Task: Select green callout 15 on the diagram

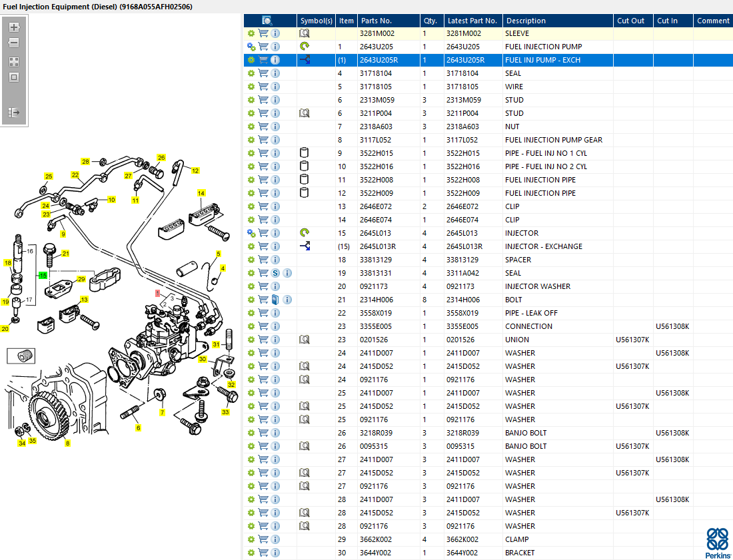Action: [x=43, y=276]
